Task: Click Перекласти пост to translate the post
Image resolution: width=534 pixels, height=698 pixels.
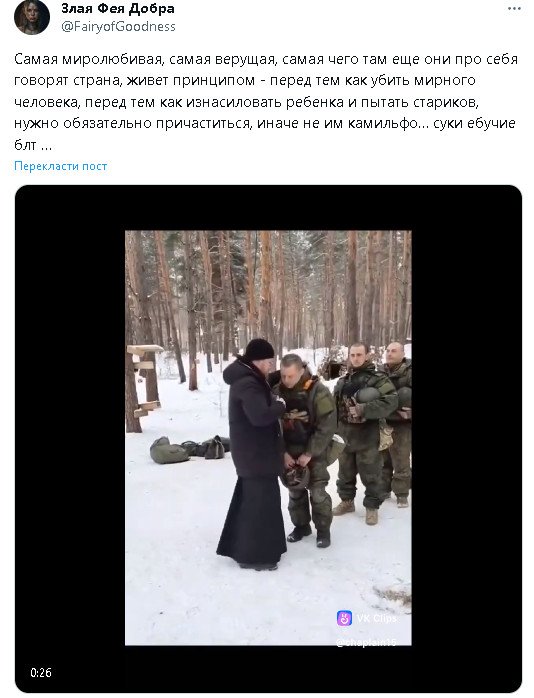Action: coord(61,166)
